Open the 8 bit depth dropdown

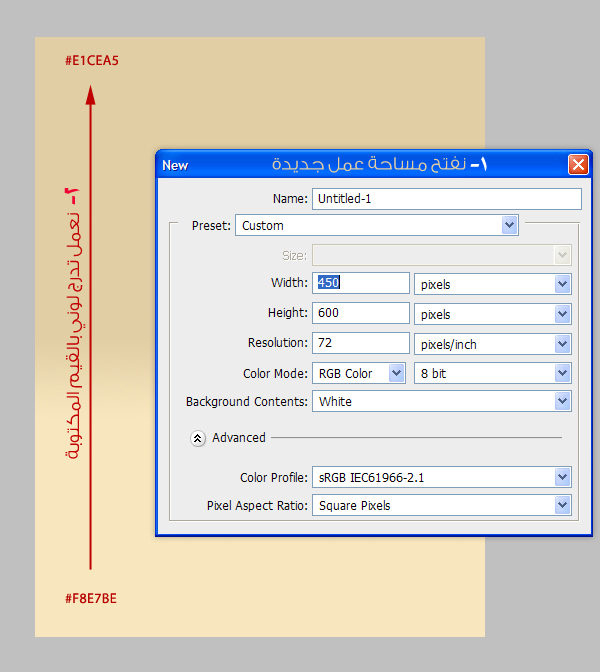[492, 373]
